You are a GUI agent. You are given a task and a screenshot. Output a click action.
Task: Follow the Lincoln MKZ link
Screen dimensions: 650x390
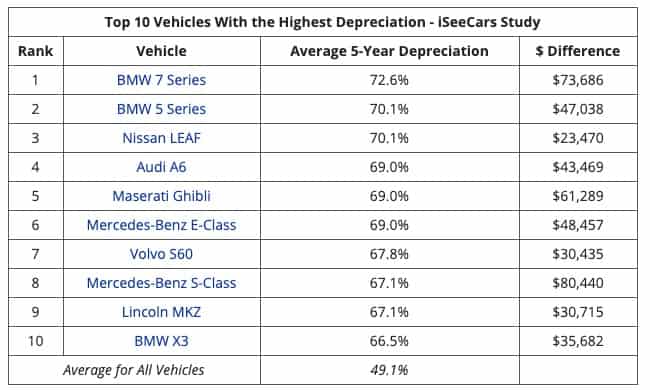coord(161,312)
